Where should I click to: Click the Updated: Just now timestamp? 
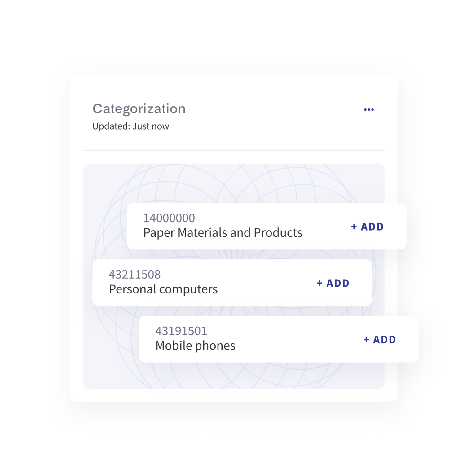coord(130,126)
